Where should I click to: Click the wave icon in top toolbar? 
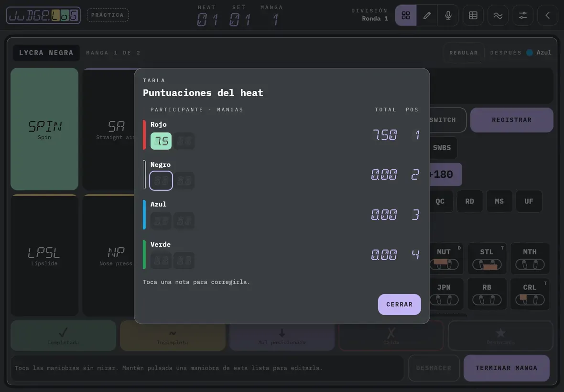pyautogui.click(x=498, y=15)
